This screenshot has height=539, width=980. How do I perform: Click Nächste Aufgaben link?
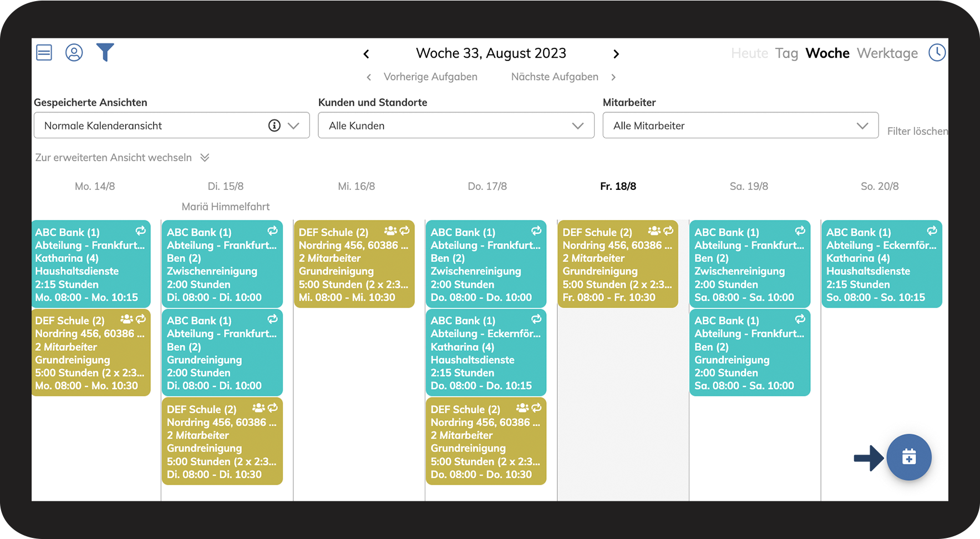point(555,77)
